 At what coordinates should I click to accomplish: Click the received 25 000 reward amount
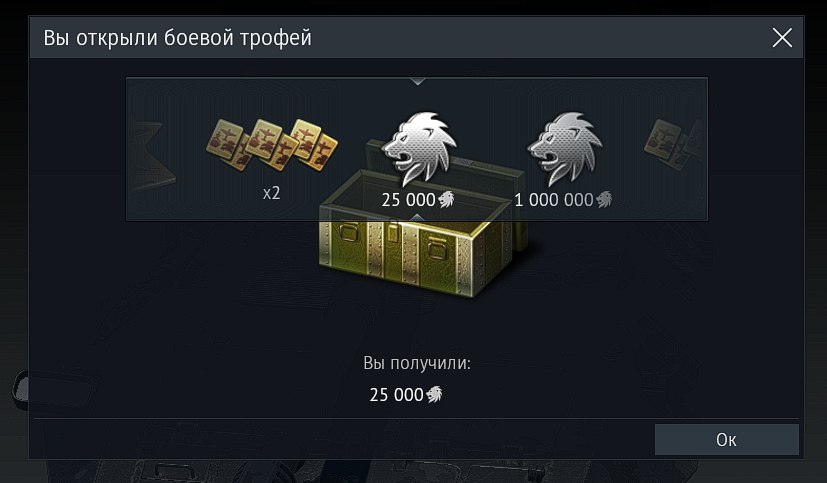(x=397, y=395)
